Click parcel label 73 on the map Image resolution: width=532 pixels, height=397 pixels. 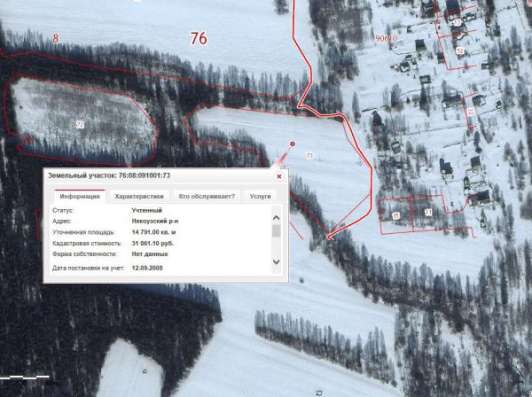click(309, 155)
